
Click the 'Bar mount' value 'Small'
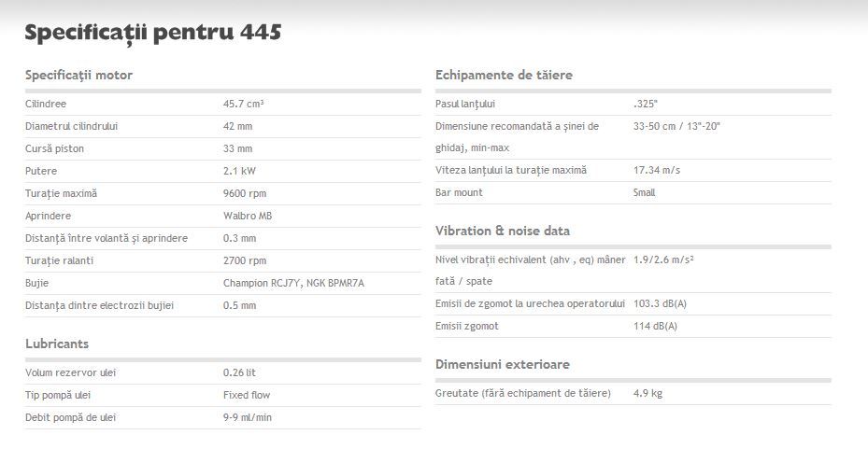tap(644, 192)
